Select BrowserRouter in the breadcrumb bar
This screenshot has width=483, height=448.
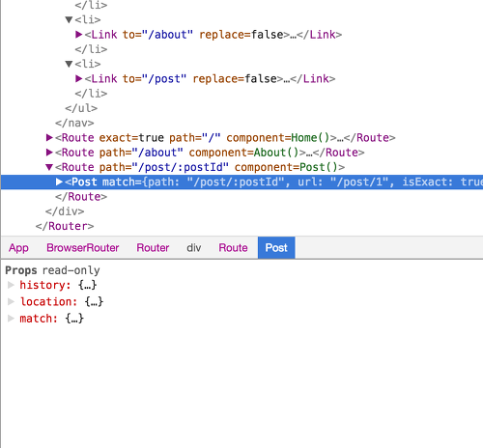83,248
